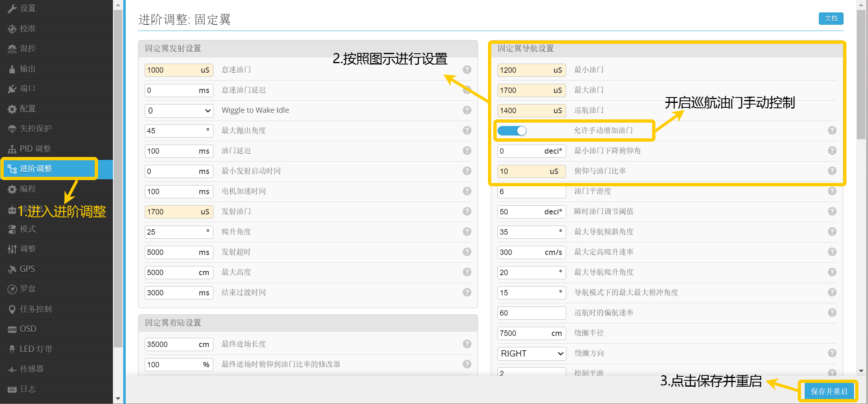Click the parachute icon beside 失控保护

(x=12, y=129)
